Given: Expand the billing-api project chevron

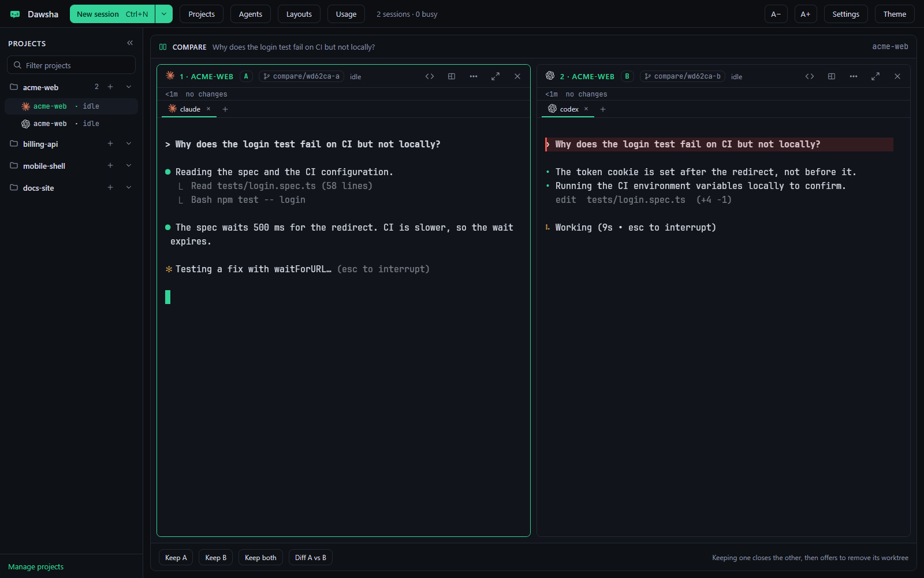Looking at the screenshot, I should (x=129, y=143).
